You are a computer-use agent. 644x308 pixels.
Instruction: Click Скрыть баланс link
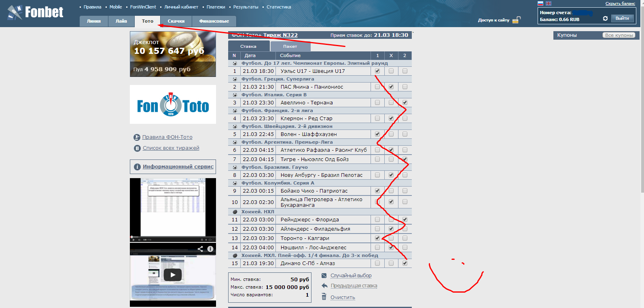(620, 3)
